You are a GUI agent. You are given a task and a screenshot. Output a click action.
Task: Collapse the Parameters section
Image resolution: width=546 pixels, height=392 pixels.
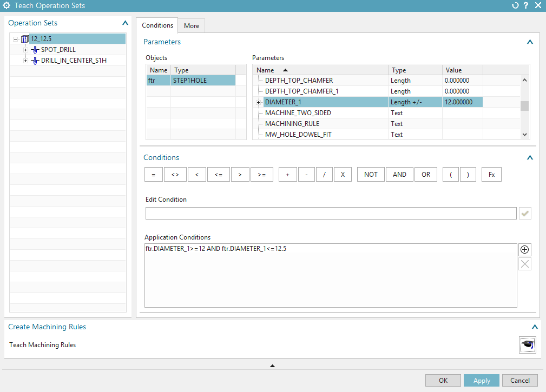coord(530,42)
